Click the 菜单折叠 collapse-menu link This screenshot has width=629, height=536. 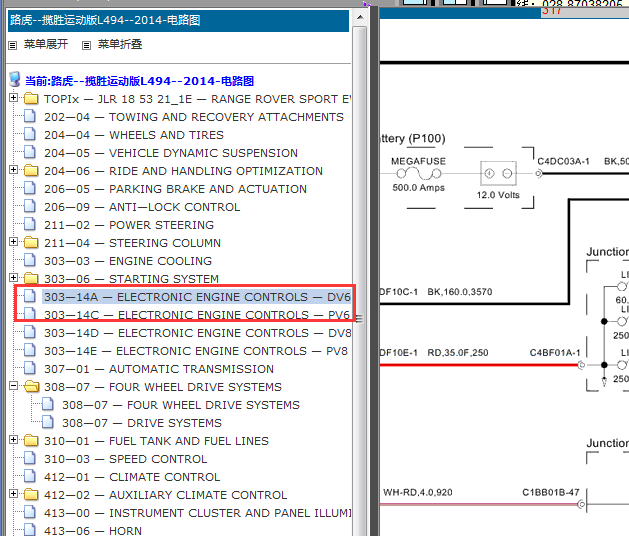120,44
